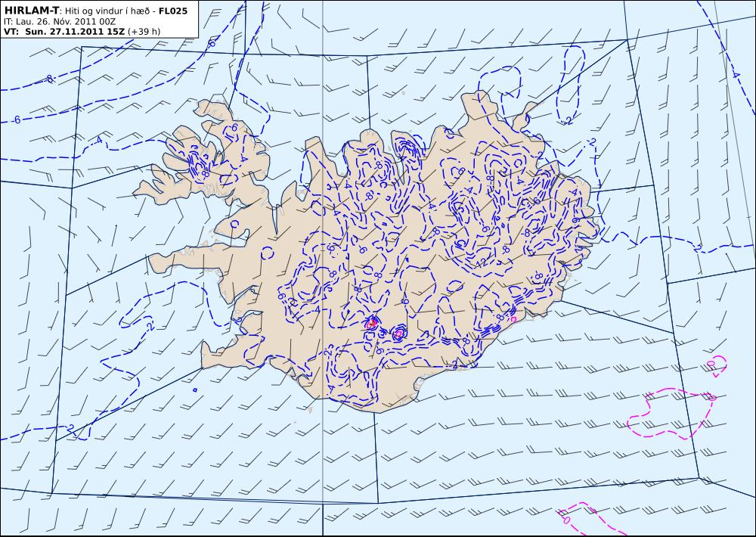Click the 'VT: Sun. 27.11.2011 15Z' valid time
Viewport: 756px width, 537px height.
coord(64,32)
